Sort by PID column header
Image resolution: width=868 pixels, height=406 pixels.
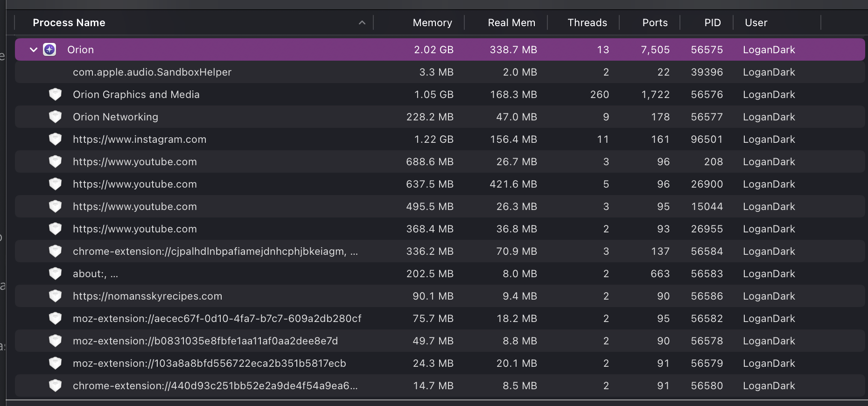point(713,22)
